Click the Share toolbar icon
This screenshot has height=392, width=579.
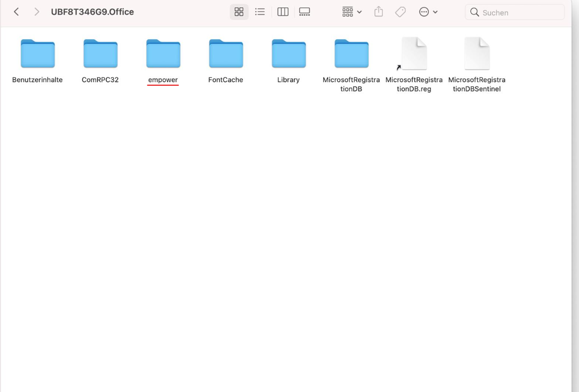(379, 12)
